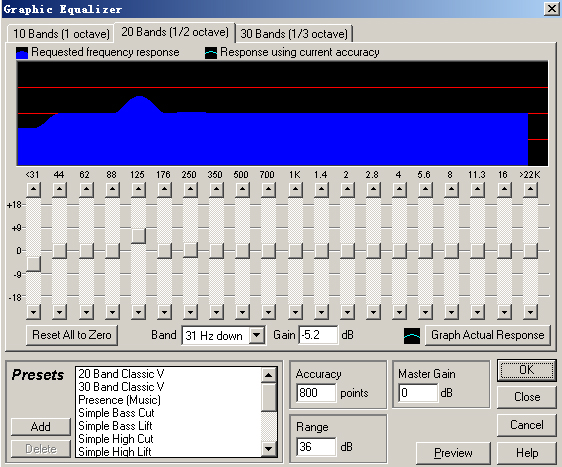Click up arrow above the 16 kHz slider
Viewport: 562px width, 467px height.
[504, 190]
